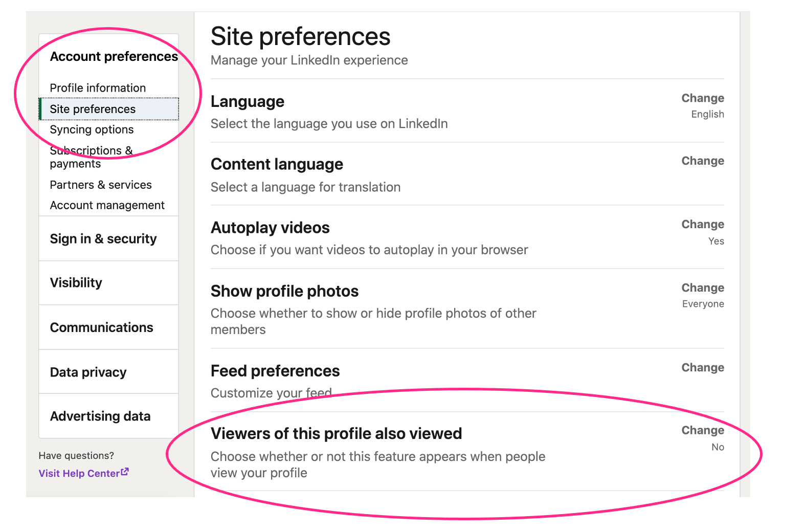Change the Show profile photos setting

click(703, 288)
